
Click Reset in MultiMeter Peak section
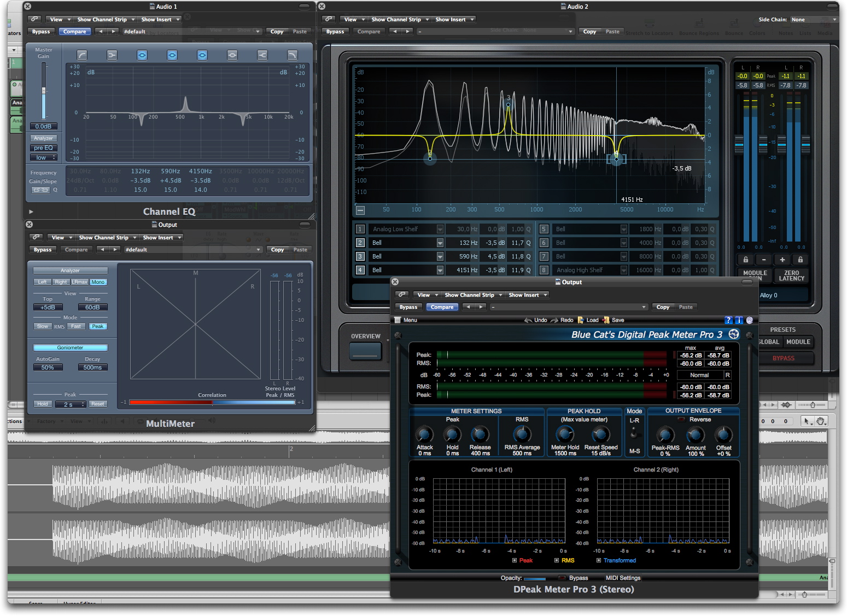click(x=98, y=404)
